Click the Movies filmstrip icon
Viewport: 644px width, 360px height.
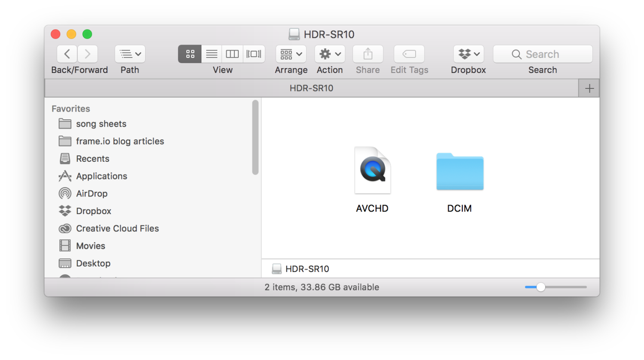(x=65, y=246)
